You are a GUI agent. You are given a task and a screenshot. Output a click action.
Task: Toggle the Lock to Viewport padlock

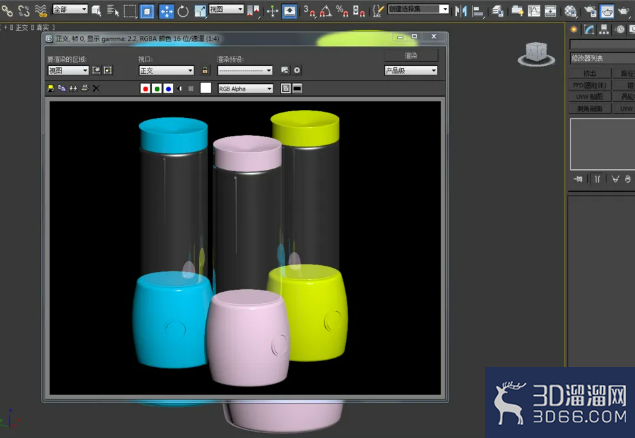click(205, 70)
